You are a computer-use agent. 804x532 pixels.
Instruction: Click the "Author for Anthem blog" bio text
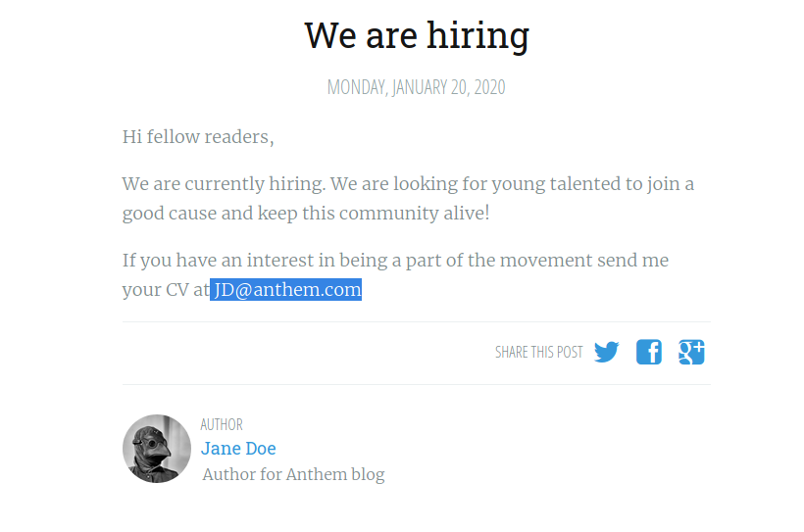click(x=293, y=475)
